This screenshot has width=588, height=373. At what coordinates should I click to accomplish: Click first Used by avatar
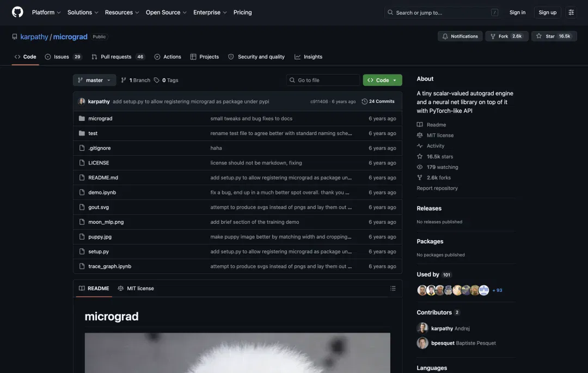click(x=422, y=290)
